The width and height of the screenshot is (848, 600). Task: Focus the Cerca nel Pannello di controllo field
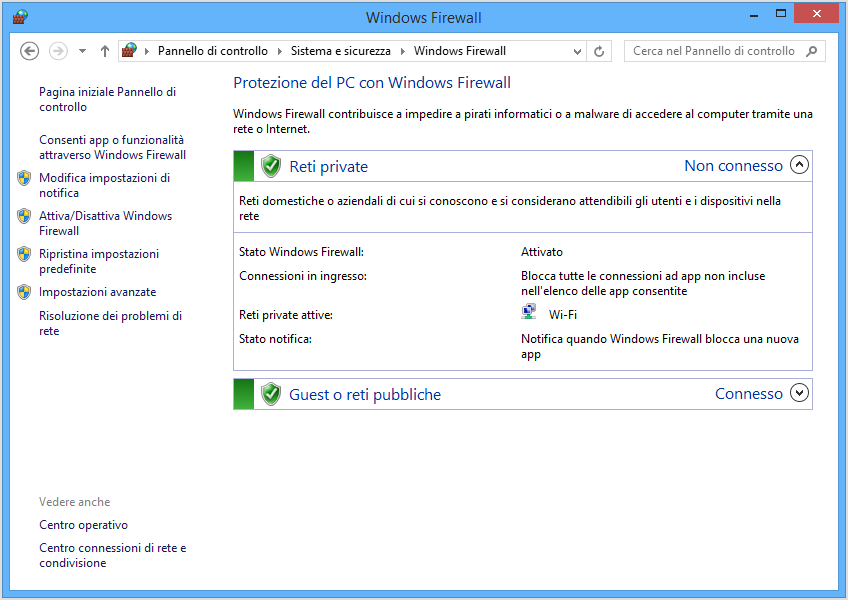coord(725,51)
